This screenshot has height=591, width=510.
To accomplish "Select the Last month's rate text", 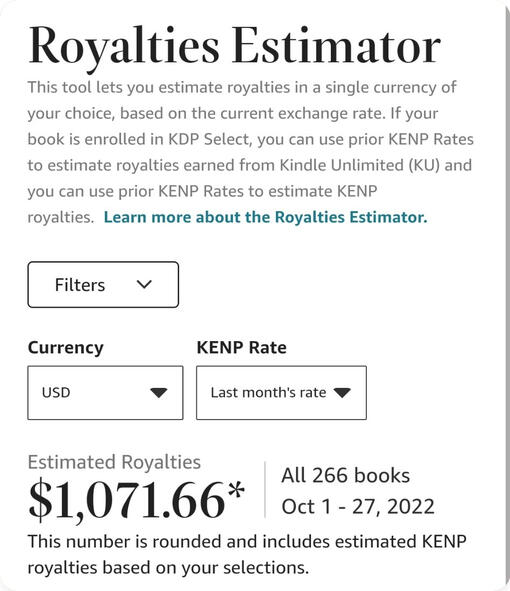I will tap(268, 393).
